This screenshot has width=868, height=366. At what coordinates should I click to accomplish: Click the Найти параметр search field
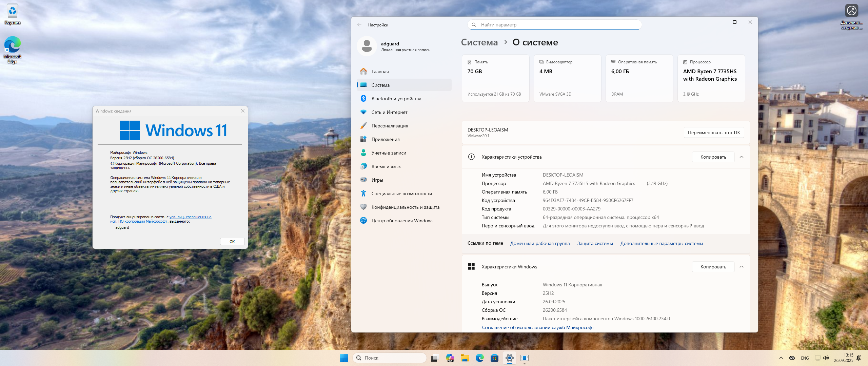(x=556, y=25)
